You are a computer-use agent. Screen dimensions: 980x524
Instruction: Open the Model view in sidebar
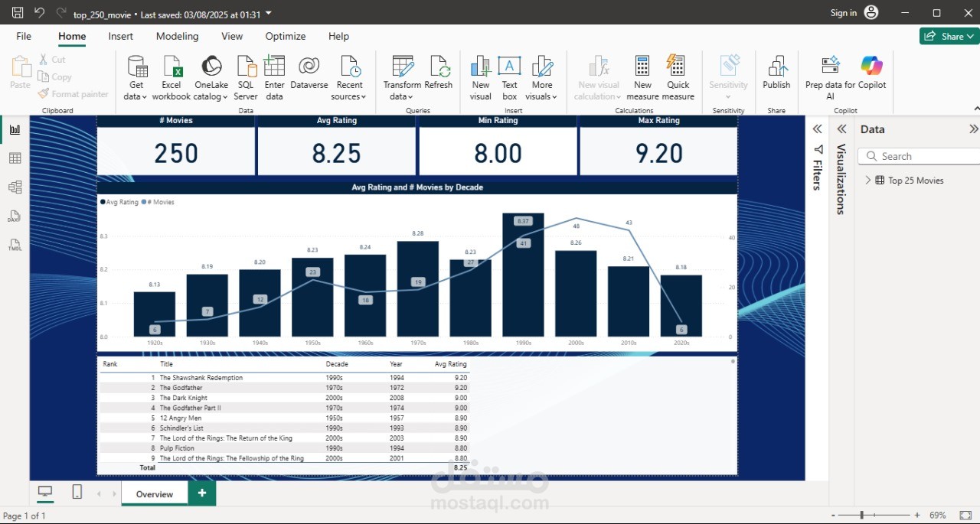(15, 187)
